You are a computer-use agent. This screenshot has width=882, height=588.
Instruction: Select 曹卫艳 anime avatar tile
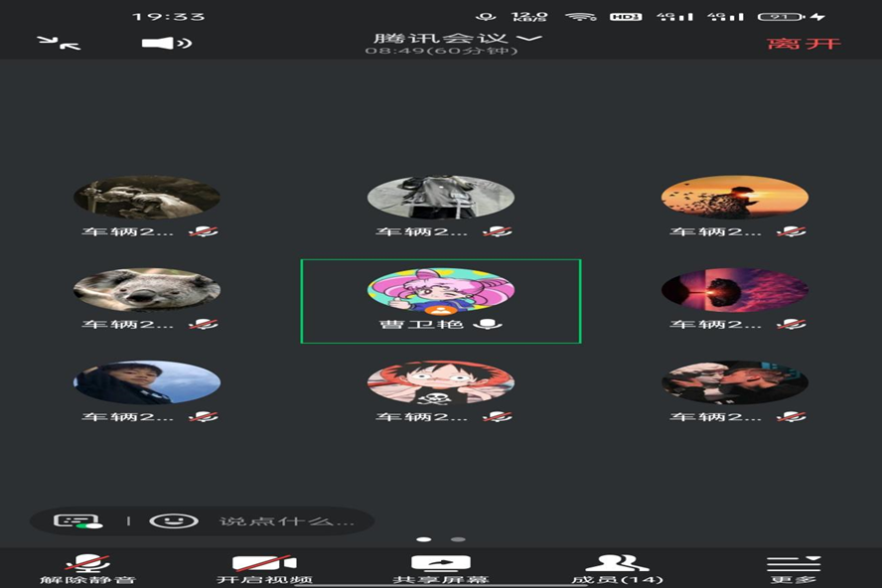click(x=440, y=291)
